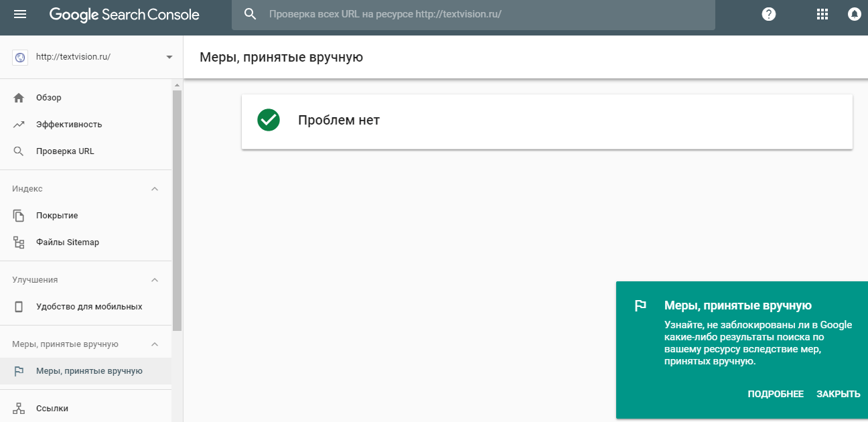Click the search magnifier icon in top bar
Viewport: 868px width, 422px height.
[x=250, y=14]
